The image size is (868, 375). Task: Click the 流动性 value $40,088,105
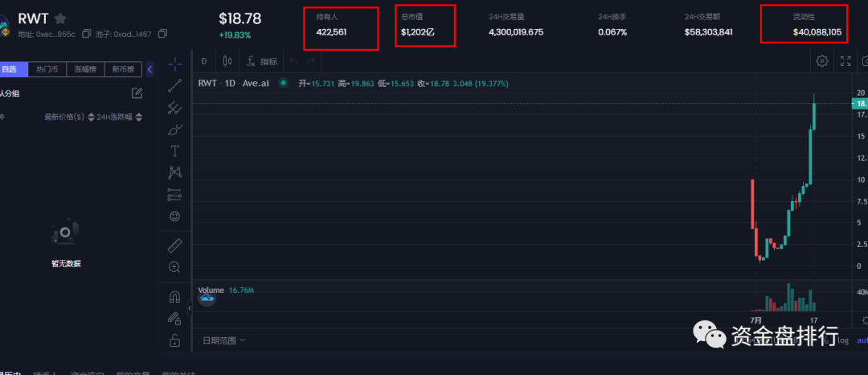click(x=817, y=32)
